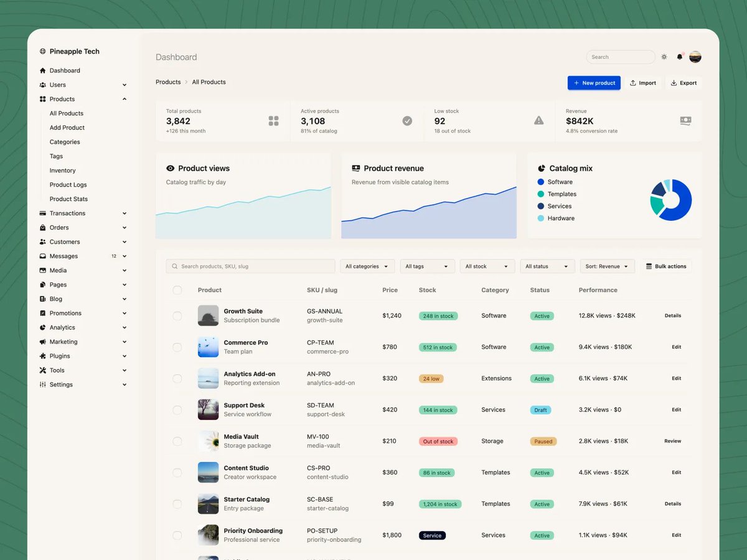747x560 pixels.
Task: Select the Analytics Add-on row checkbox
Action: (x=177, y=378)
